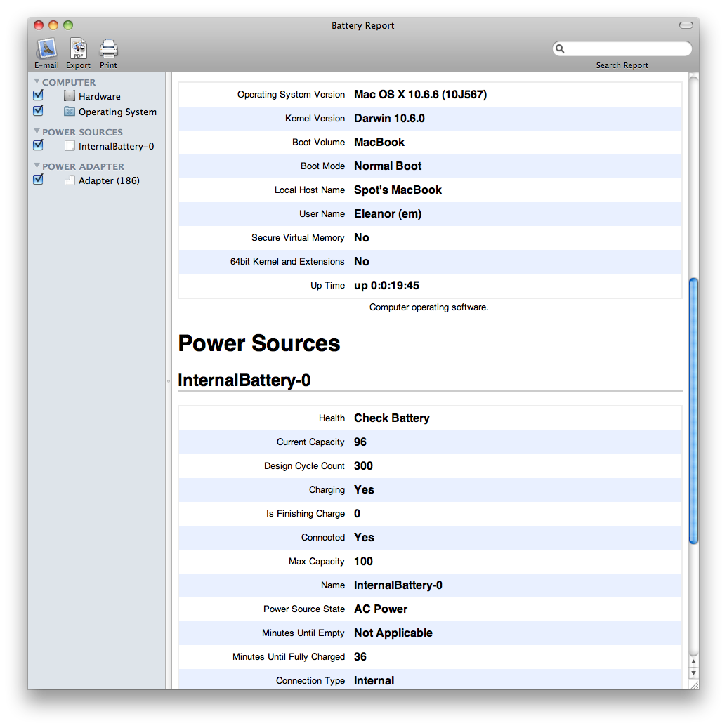Click the toolbar toggle pill at title bar right
This screenshot has width=727, height=728.
tap(686, 25)
